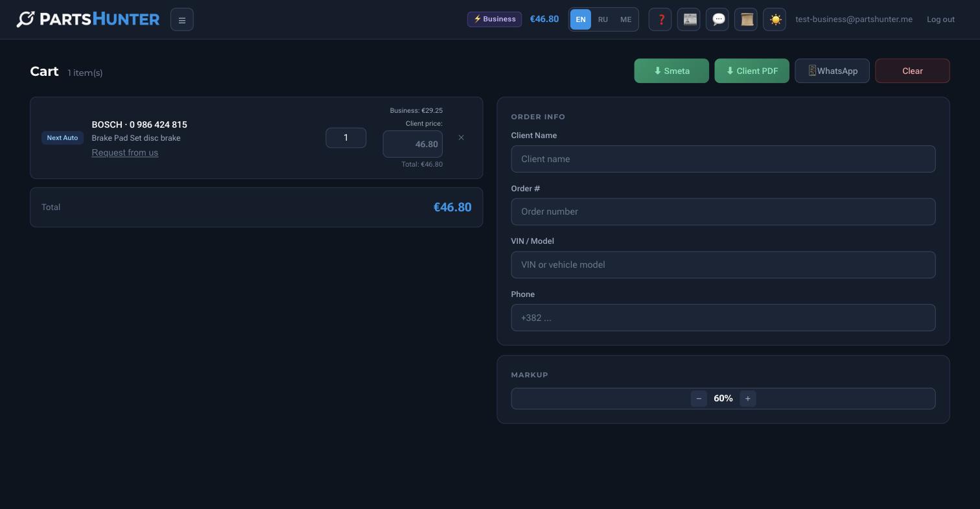Increase markup with the plus button
The width and height of the screenshot is (980, 509).
tap(747, 399)
